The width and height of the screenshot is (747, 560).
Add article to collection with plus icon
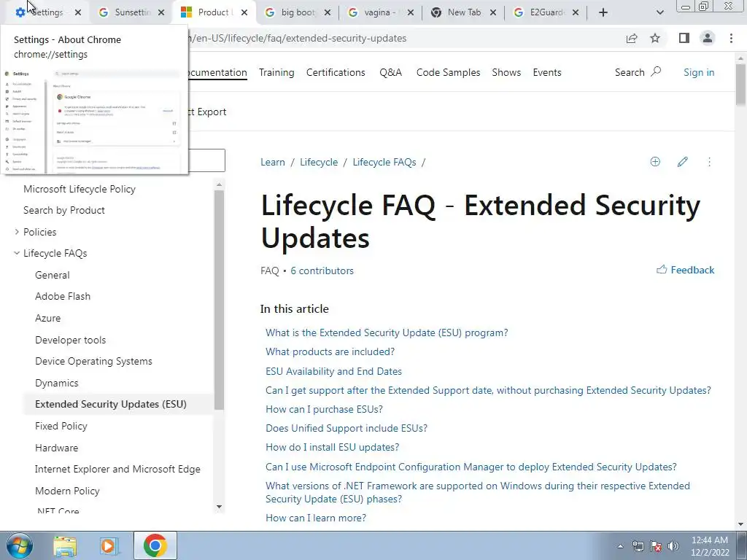point(655,162)
